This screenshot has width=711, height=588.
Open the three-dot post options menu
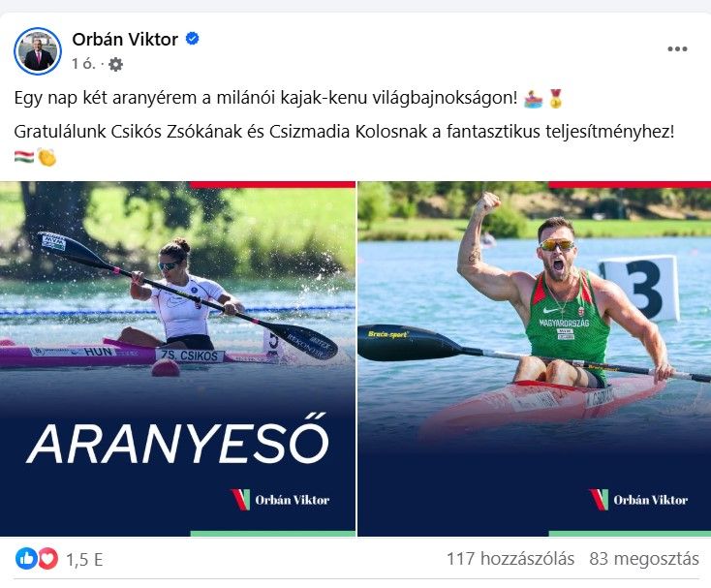(677, 49)
